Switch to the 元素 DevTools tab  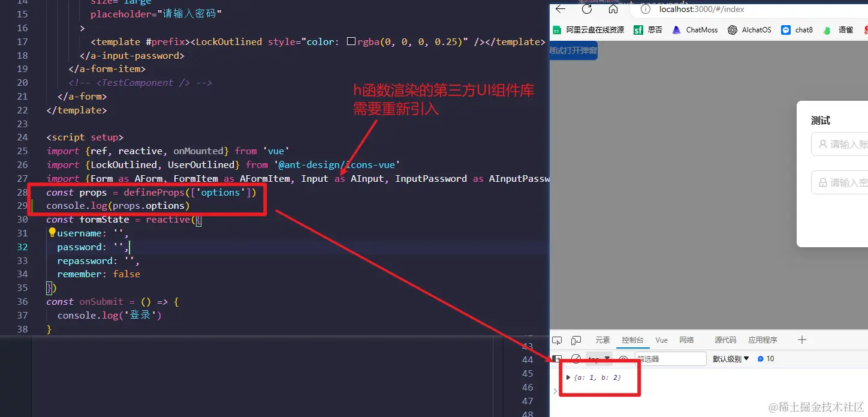point(602,340)
